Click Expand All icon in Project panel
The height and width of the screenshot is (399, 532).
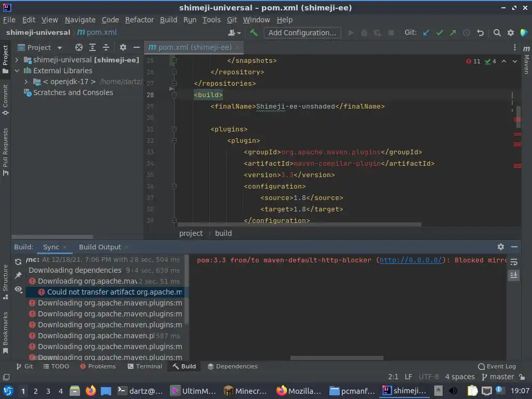[x=92, y=47]
